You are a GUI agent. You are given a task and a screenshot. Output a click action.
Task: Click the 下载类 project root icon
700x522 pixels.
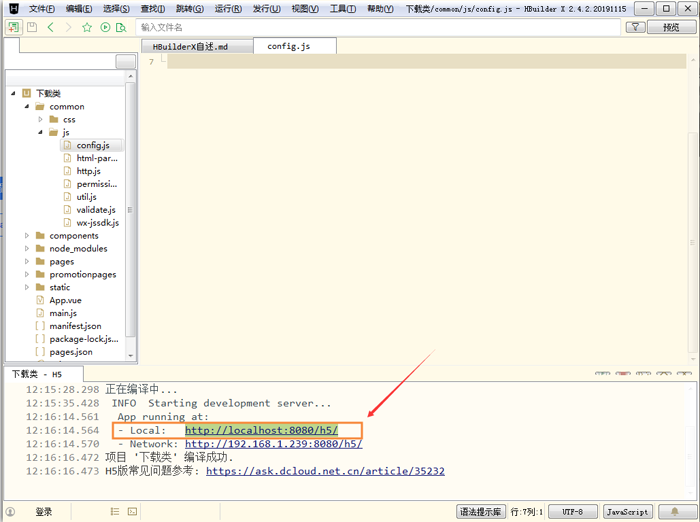27,93
